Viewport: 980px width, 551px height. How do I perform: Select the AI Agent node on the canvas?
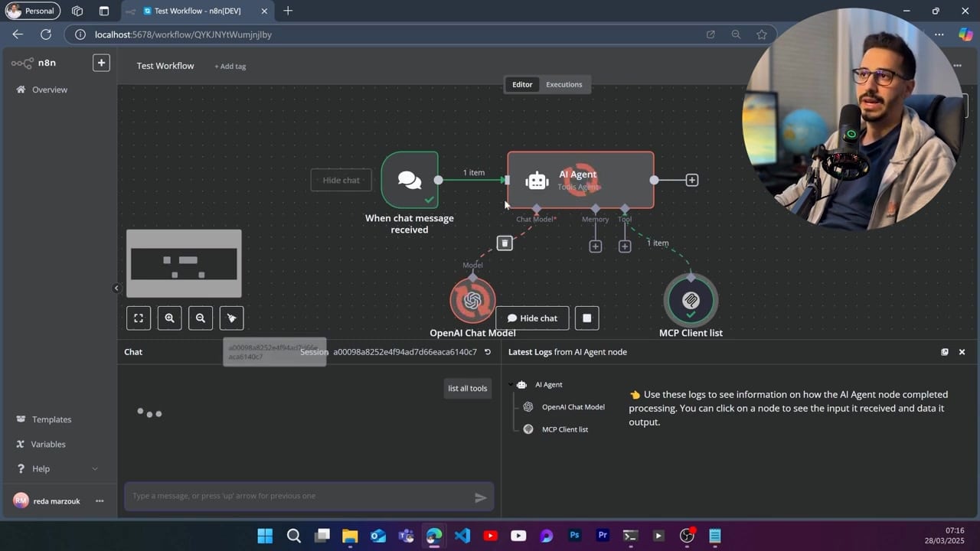[x=580, y=180]
